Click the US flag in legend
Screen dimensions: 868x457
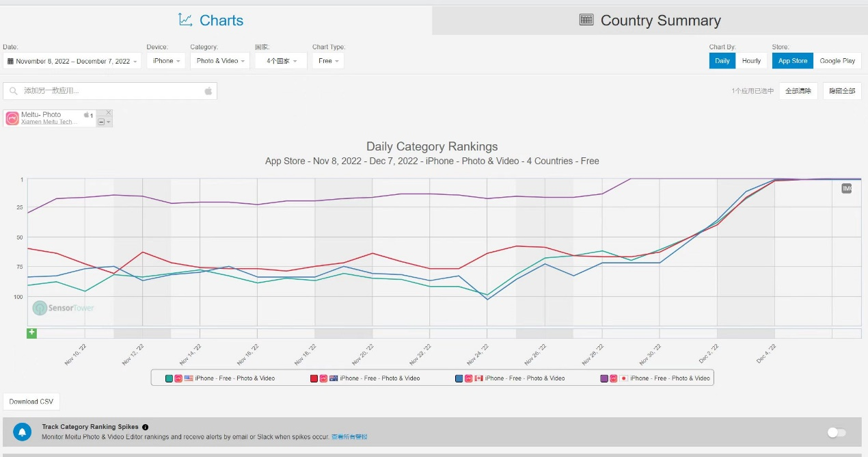[189, 378]
